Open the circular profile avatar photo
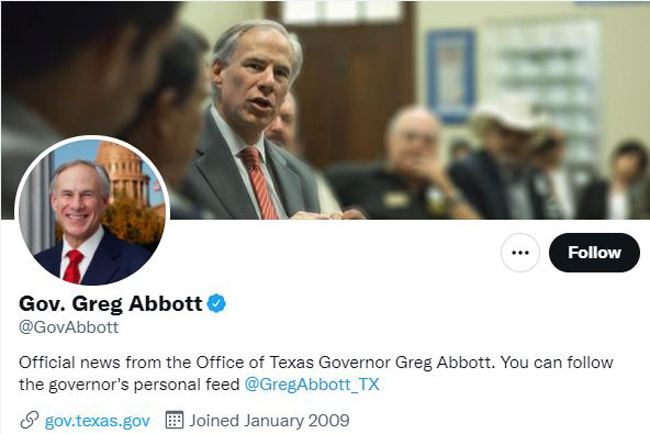This screenshot has width=650, height=434. click(x=92, y=211)
